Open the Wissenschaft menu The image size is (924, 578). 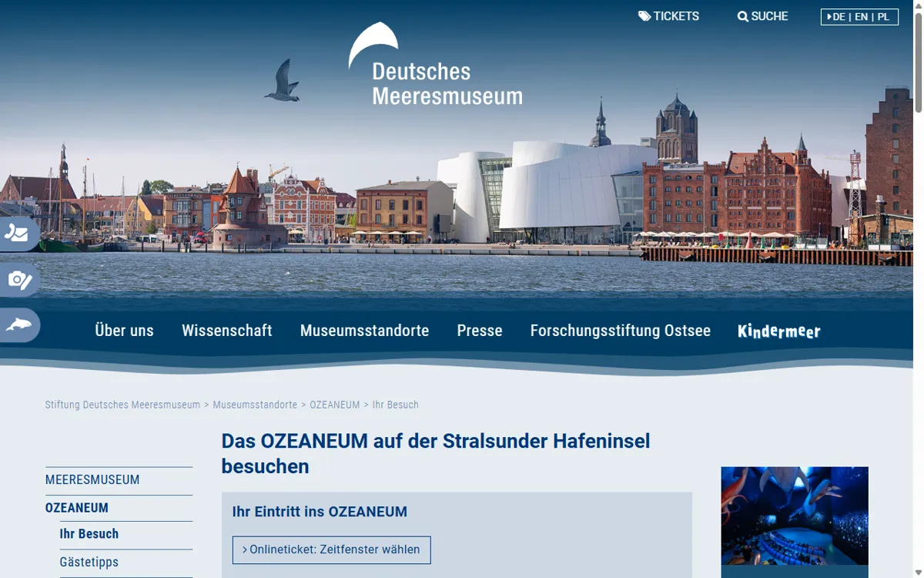(227, 331)
